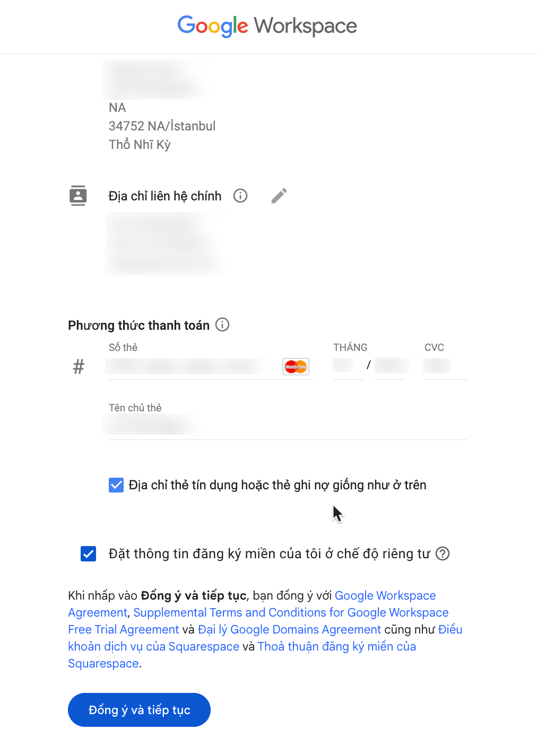Viewport: 537px width, 756px height.
Task: Click the expiry month field under THÁNG
Action: (347, 366)
